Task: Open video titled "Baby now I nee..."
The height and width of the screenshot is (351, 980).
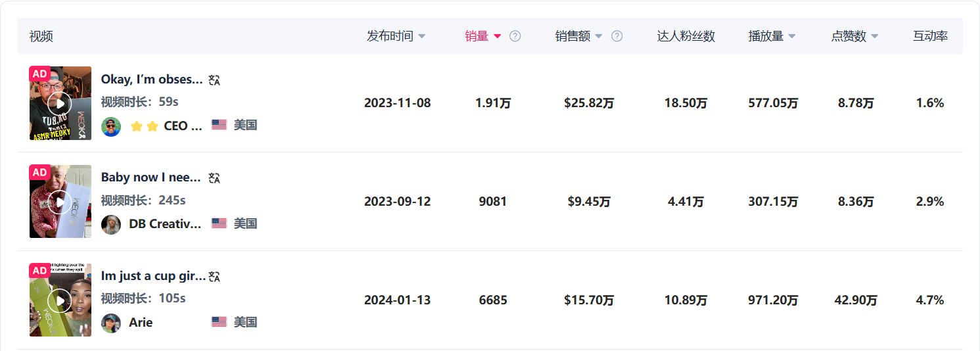Action: pos(151,177)
